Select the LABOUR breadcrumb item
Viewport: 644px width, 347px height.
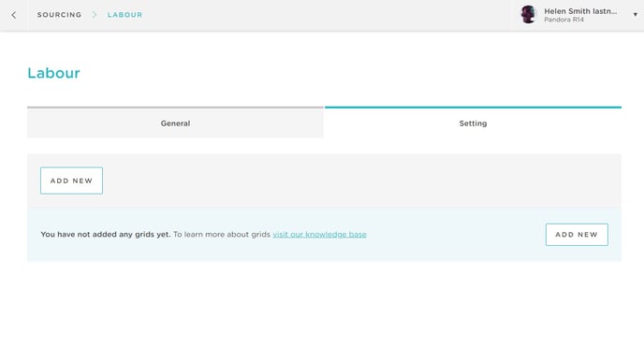124,15
